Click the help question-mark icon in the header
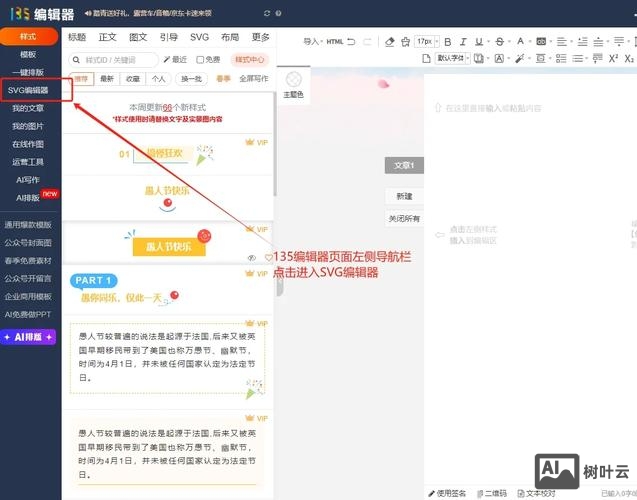This screenshot has height=500, width=637. coord(278,13)
